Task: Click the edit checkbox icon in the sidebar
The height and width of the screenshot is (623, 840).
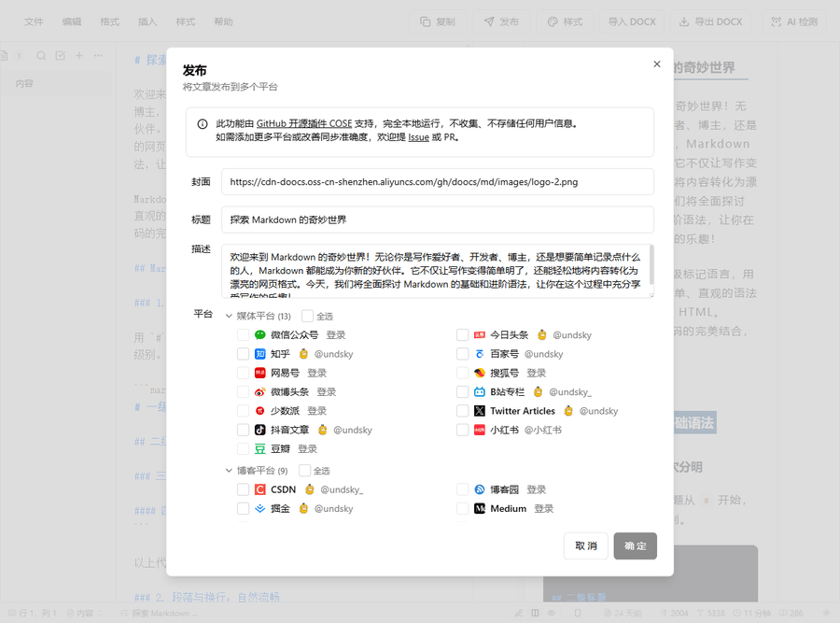Action: (x=60, y=55)
